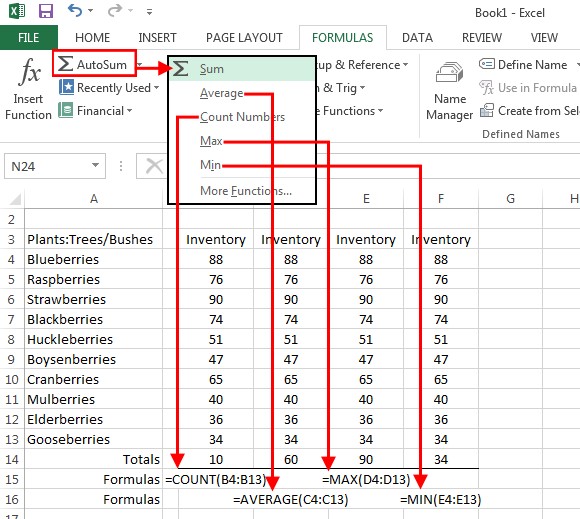Viewport: 580px width, 519px height.
Task: Switch to the PAGE LAYOUT tab
Action: click(244, 37)
